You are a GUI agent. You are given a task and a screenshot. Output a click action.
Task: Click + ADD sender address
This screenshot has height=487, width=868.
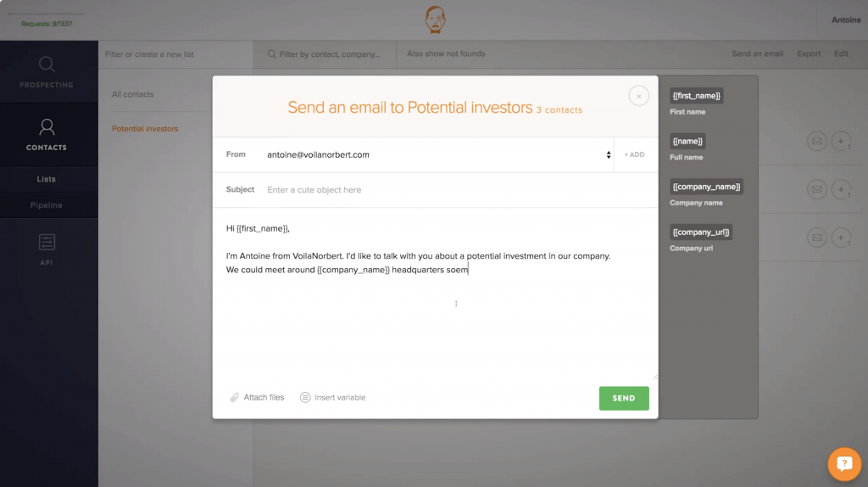click(634, 154)
